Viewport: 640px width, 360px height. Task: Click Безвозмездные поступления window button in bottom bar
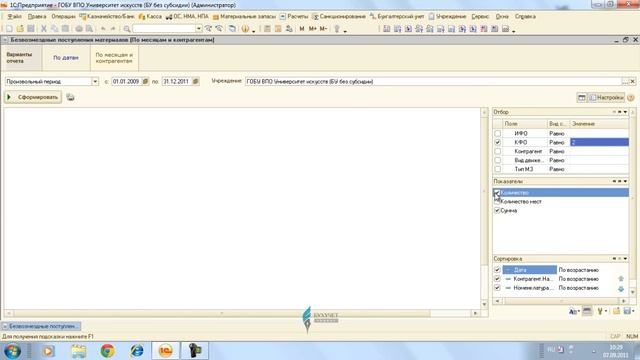click(x=41, y=326)
